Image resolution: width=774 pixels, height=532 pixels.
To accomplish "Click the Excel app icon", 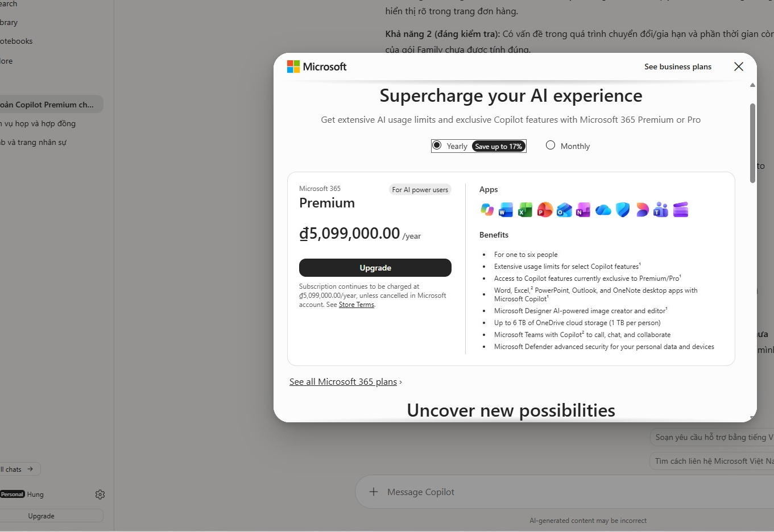I will tap(525, 210).
